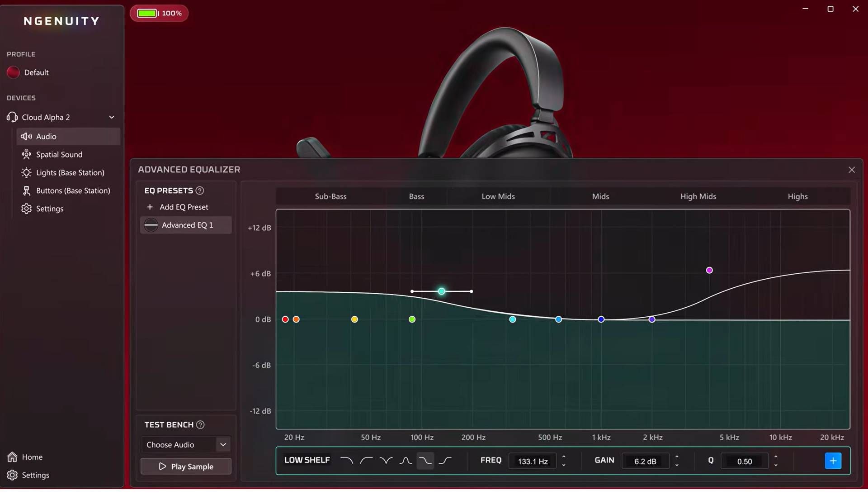Select the red EQ band point

coord(285,319)
